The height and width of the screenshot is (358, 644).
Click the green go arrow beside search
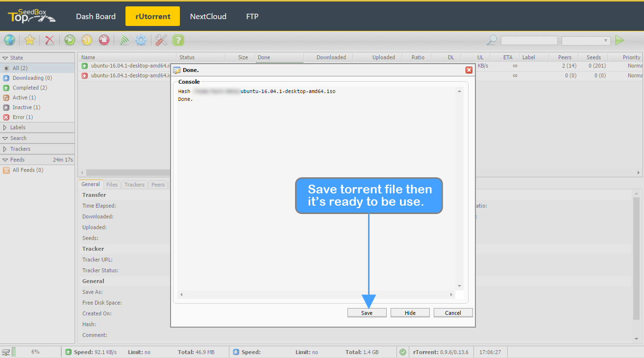coord(620,40)
